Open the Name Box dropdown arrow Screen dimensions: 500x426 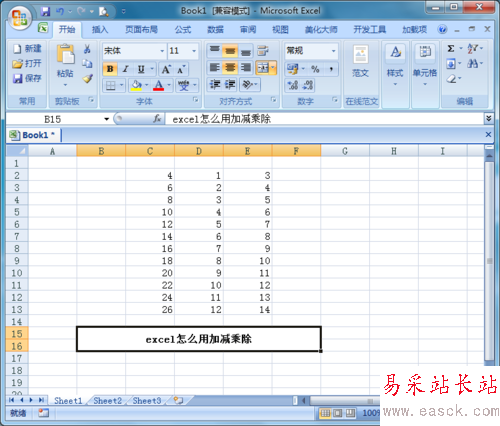(x=106, y=119)
